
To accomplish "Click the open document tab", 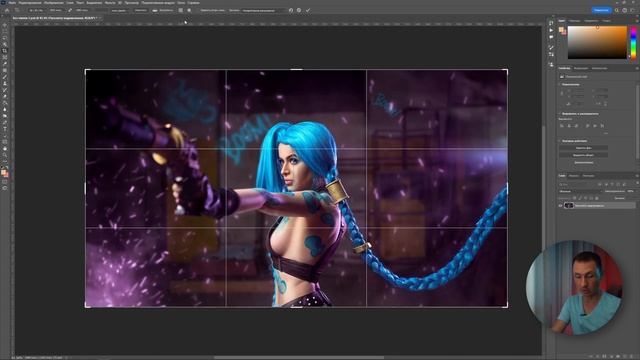I will [55, 18].
